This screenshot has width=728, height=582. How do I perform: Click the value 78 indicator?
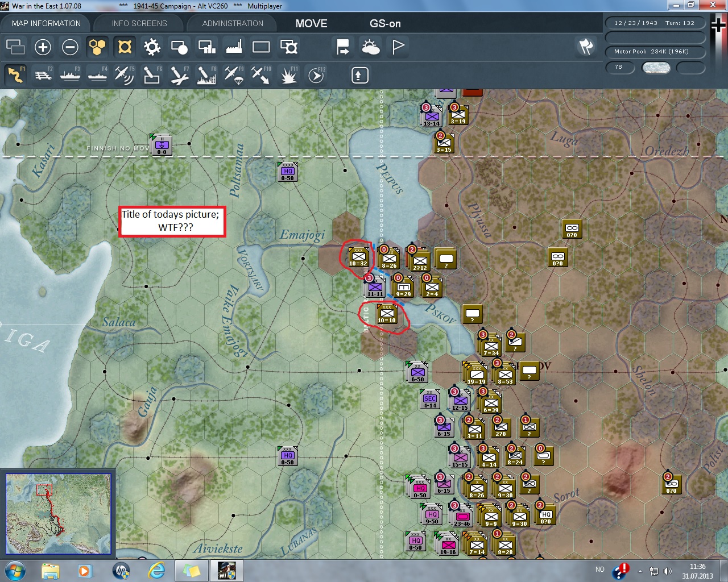point(619,68)
